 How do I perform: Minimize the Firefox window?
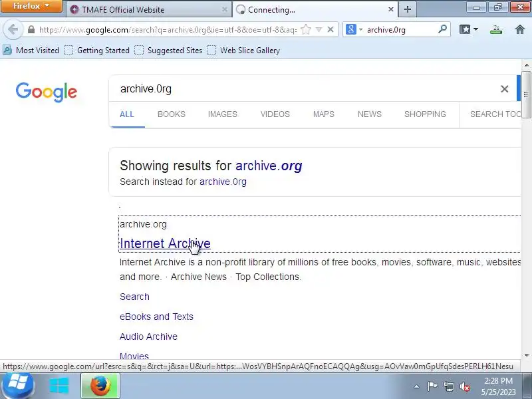point(477,7)
